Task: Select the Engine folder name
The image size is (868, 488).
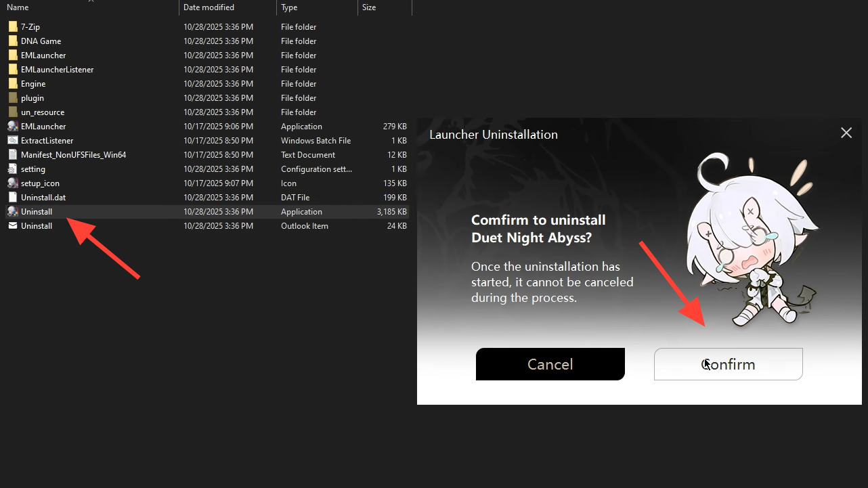Action: point(33,84)
